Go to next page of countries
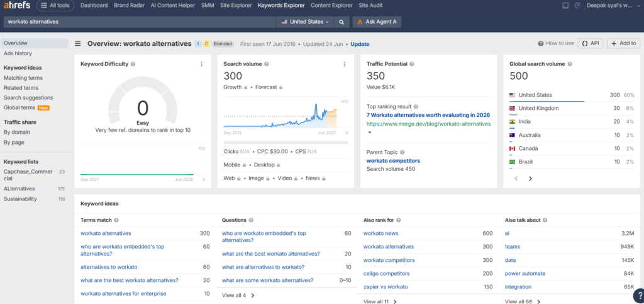This screenshot has height=304, width=644. [x=530, y=178]
